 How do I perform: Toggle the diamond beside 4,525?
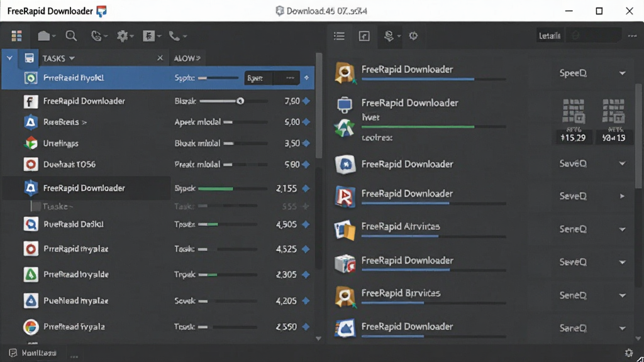pos(306,249)
